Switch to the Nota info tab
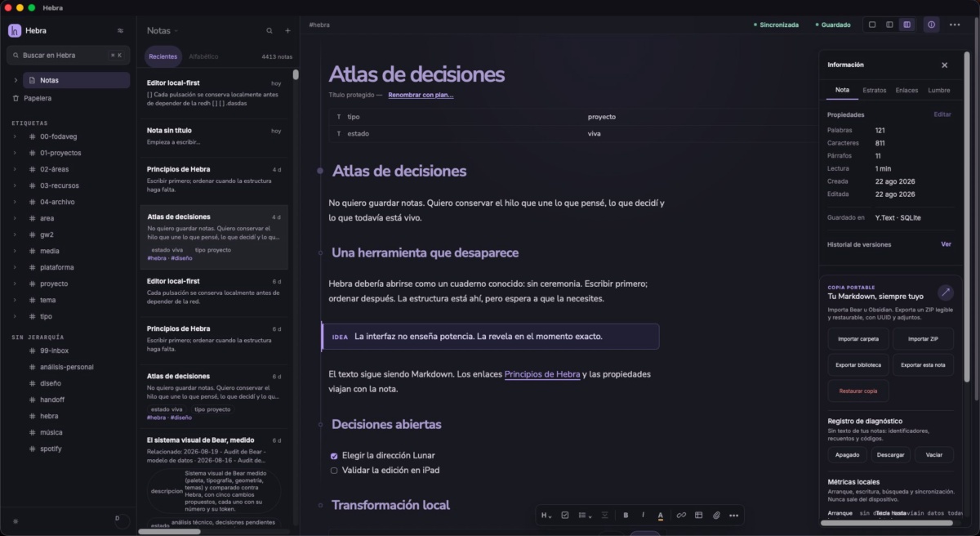 click(x=842, y=90)
